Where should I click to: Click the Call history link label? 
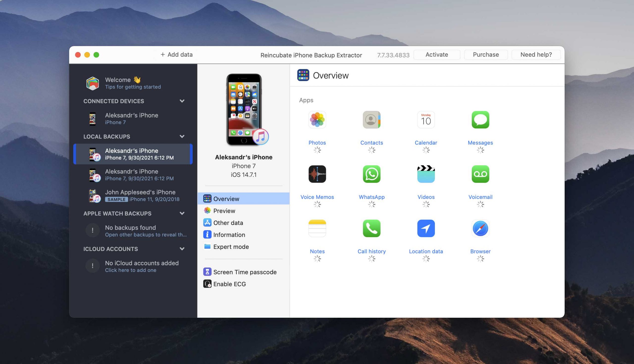coord(371,251)
